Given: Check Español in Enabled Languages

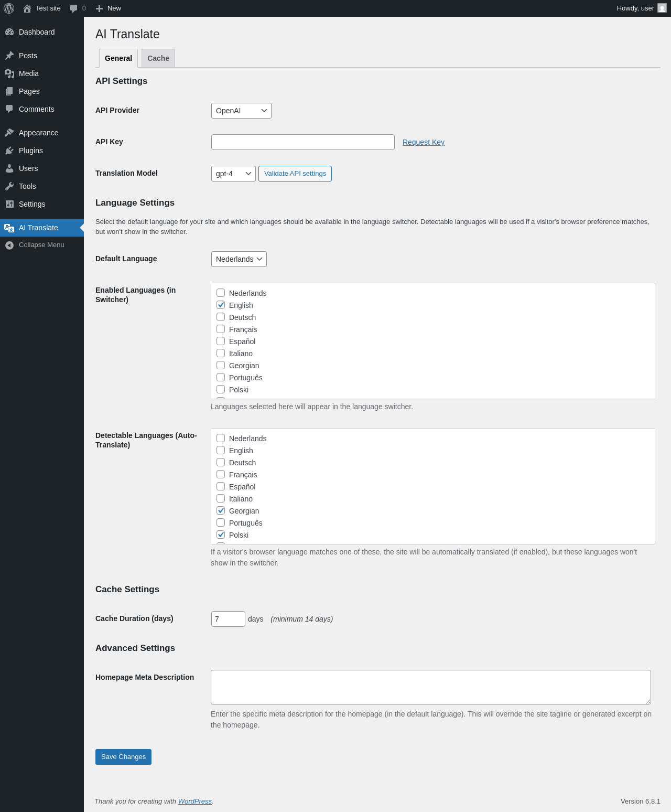Looking at the screenshot, I should (x=221, y=341).
